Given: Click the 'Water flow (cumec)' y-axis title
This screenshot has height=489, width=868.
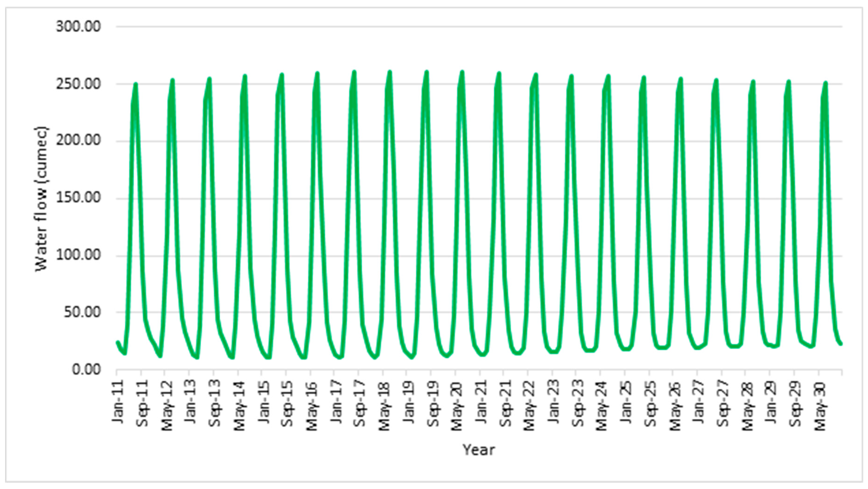Looking at the screenshot, I should (42, 199).
